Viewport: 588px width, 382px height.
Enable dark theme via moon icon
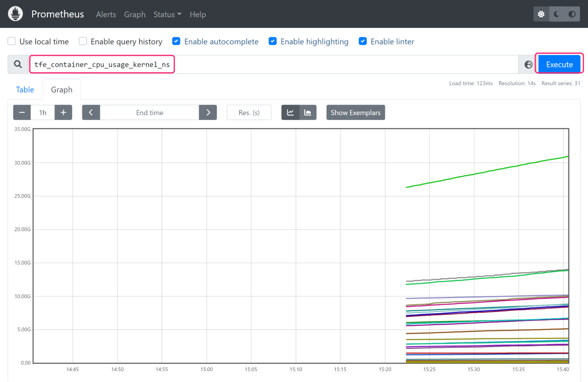tap(557, 14)
